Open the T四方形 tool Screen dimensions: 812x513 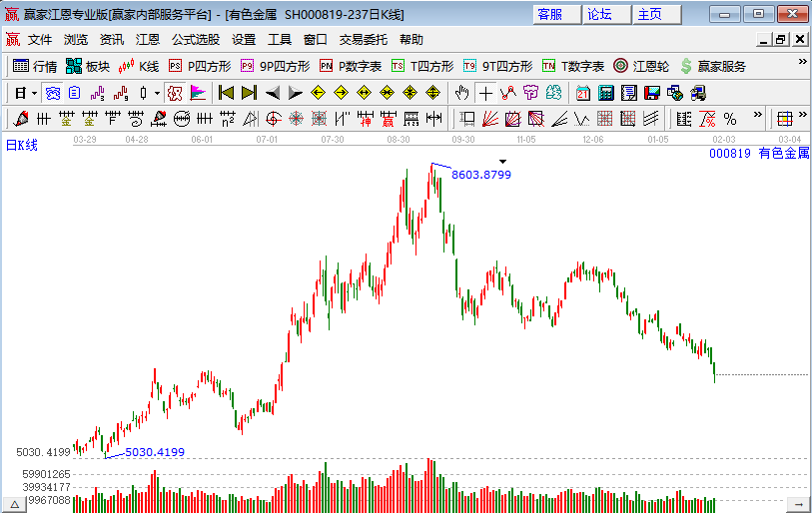422,66
